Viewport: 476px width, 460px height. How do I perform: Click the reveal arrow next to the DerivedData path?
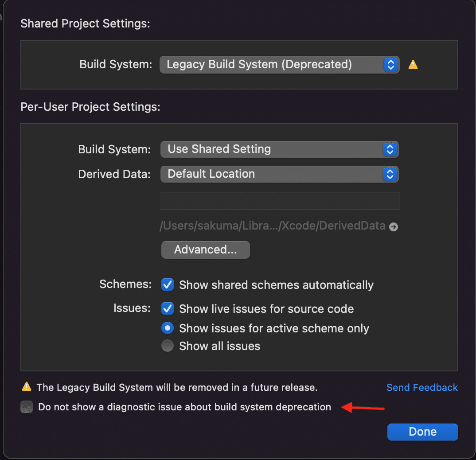point(393,226)
